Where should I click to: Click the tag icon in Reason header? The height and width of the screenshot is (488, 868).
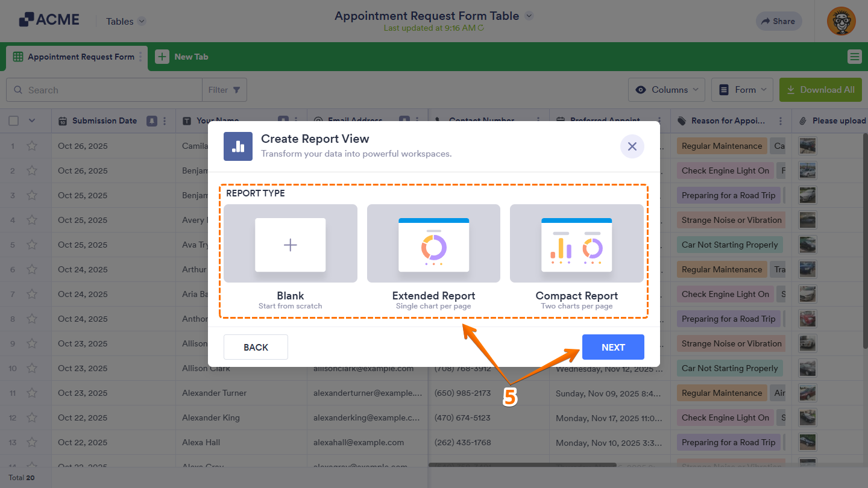(682, 121)
